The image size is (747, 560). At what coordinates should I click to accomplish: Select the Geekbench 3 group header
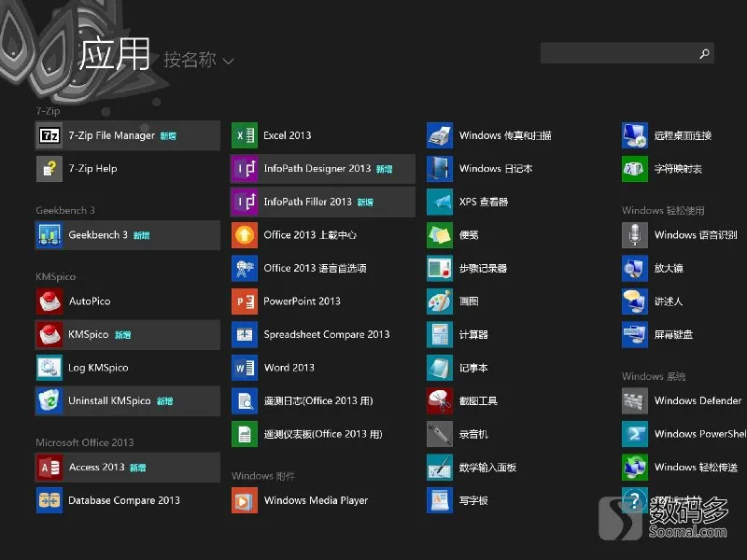65,210
